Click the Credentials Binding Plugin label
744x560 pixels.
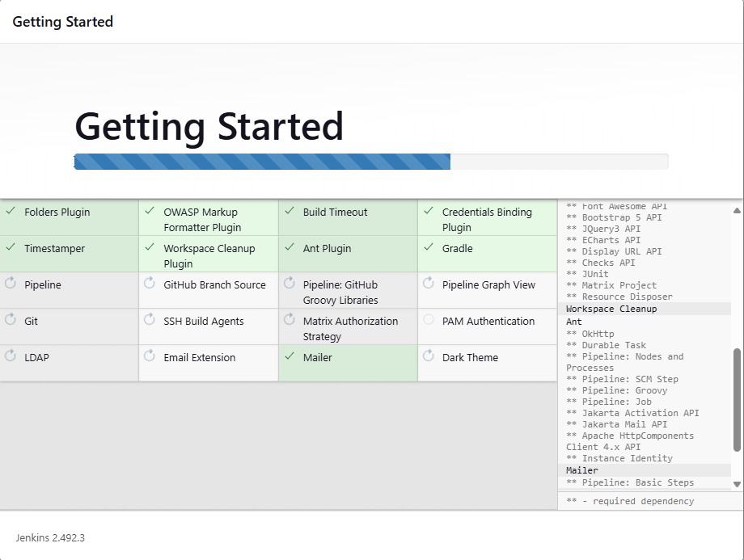click(x=487, y=220)
